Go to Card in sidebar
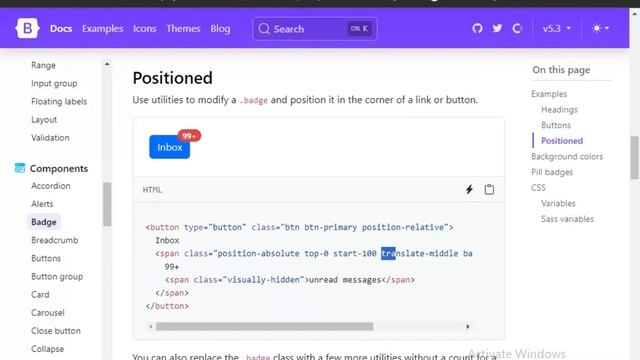Viewport: 640px width, 360px height. click(40, 294)
